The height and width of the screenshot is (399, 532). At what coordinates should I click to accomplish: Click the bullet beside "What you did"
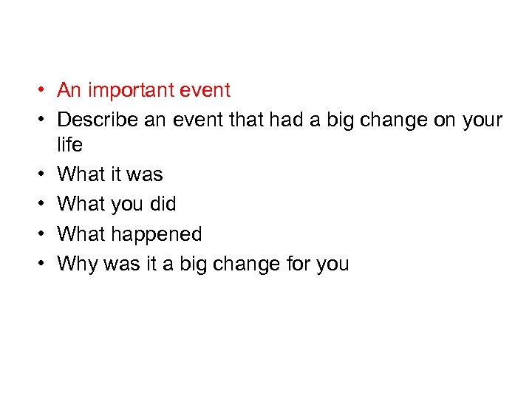point(44,205)
